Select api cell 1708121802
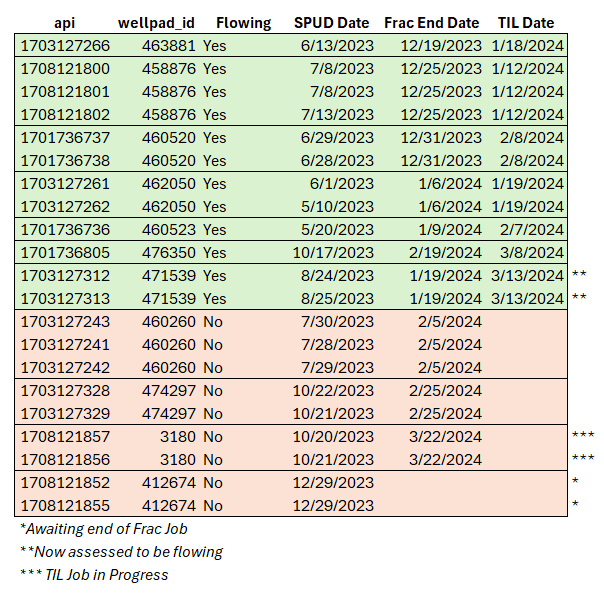The image size is (604, 598). (x=65, y=115)
